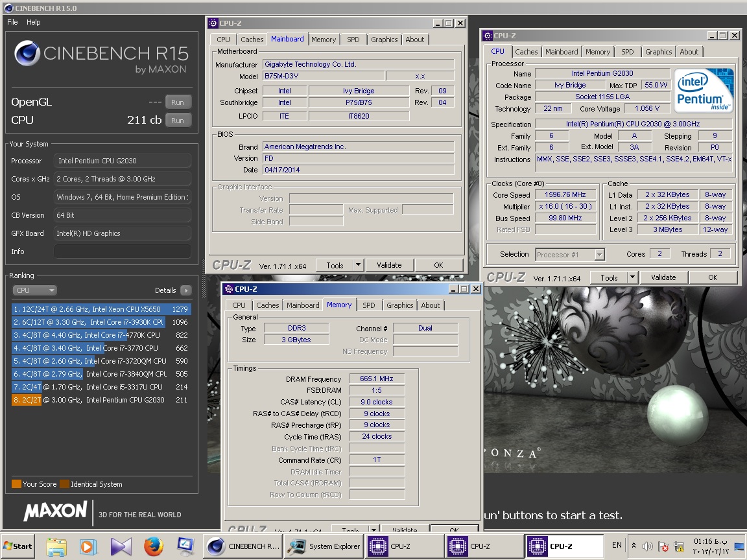The width and height of the screenshot is (747, 560).
Task: Click OK in CPU-Z processor window
Action: [713, 277]
